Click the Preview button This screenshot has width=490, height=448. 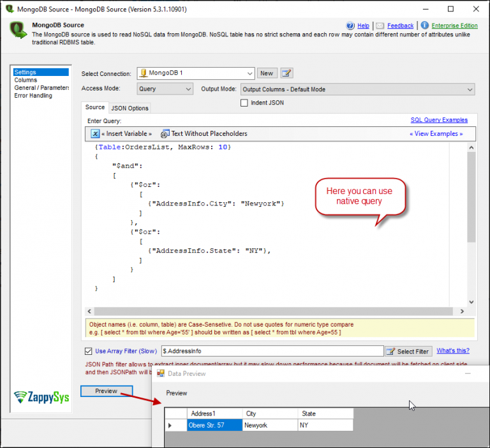click(x=107, y=391)
